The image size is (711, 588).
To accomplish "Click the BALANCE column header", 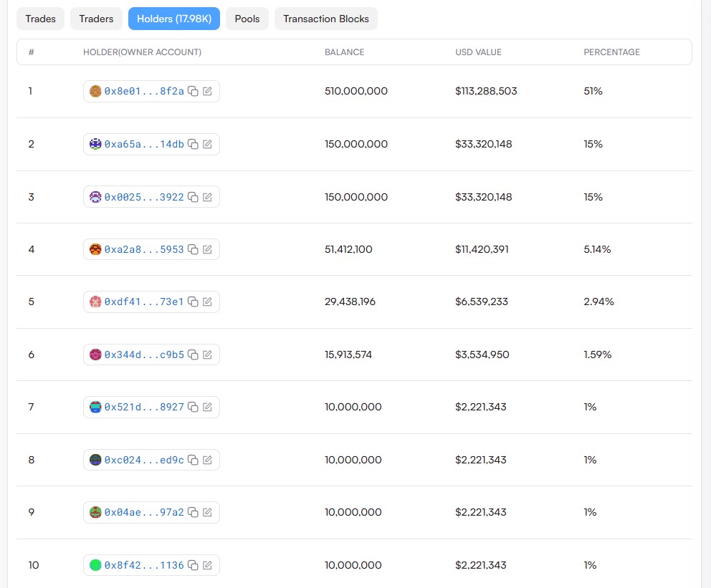I will [x=344, y=52].
